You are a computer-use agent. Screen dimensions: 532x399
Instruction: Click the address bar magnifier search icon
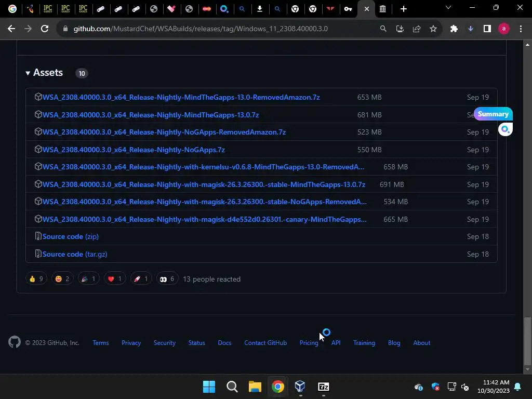[383, 29]
